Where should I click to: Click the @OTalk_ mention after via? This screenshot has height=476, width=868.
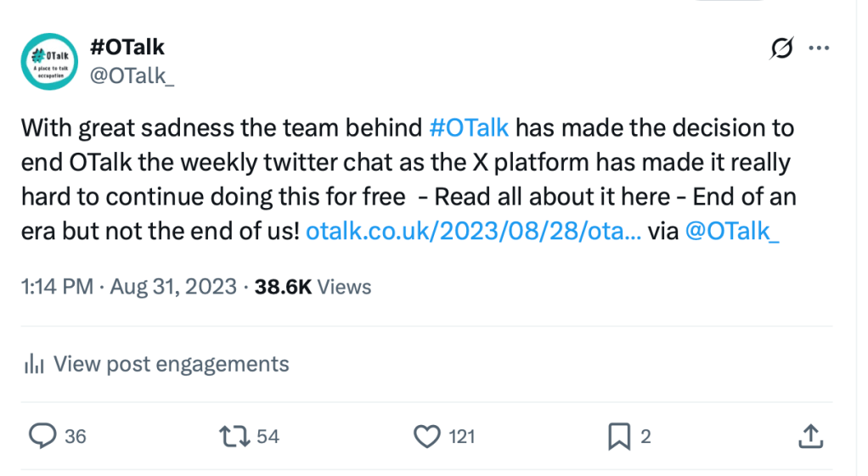tap(731, 231)
